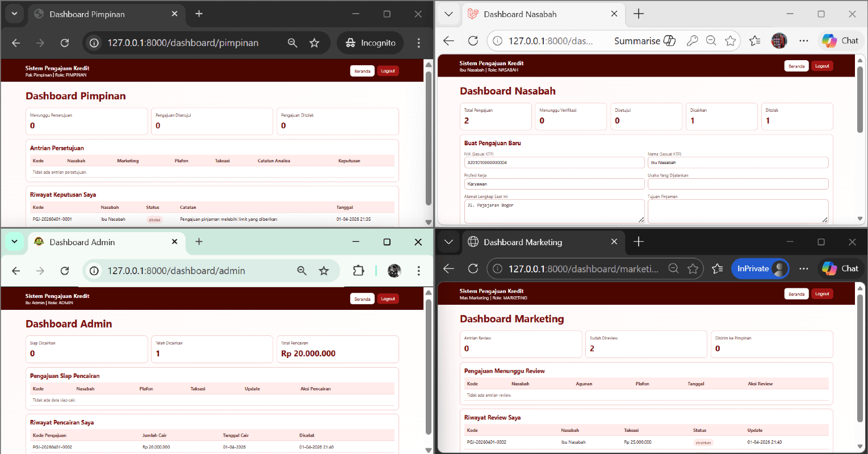Select the Dashboard Nasabah tab
Screen dimensions: 868x454
pyautogui.click(x=542, y=14)
